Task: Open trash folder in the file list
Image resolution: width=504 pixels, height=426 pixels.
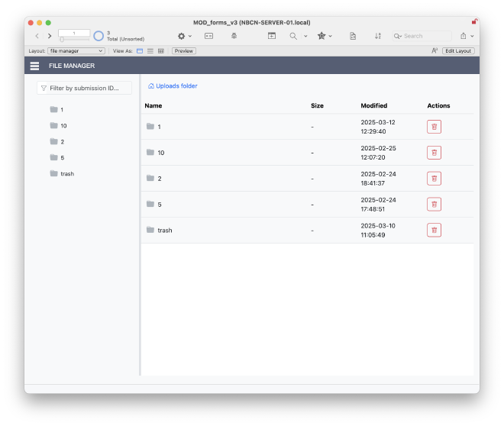Action: click(x=159, y=231)
